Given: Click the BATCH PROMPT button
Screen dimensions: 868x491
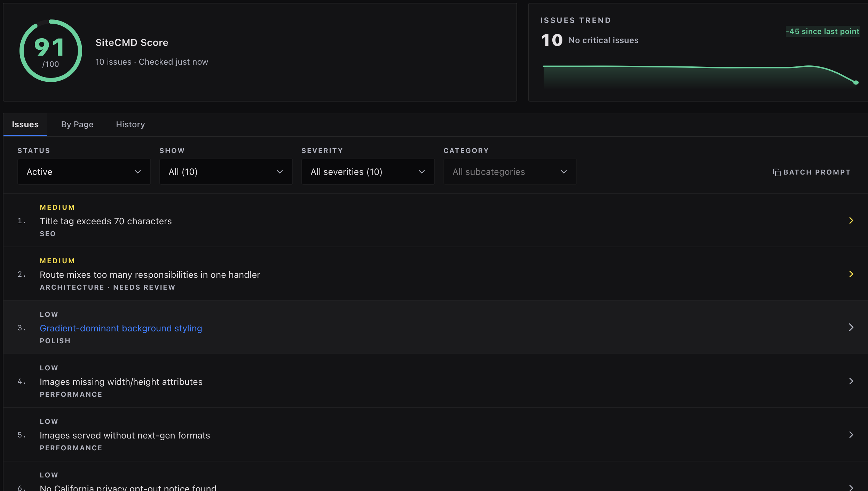Looking at the screenshot, I should [812, 172].
